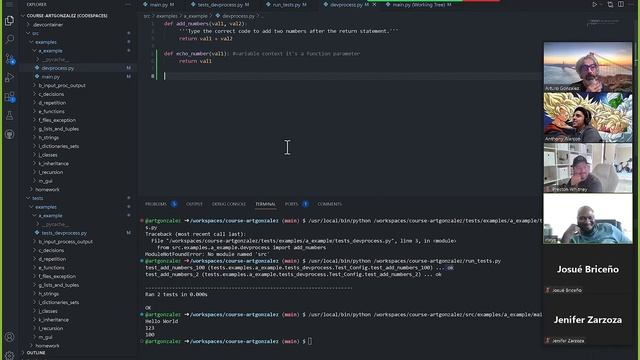Switch to the main.py editor tab
640x360 pixels.
point(158,4)
